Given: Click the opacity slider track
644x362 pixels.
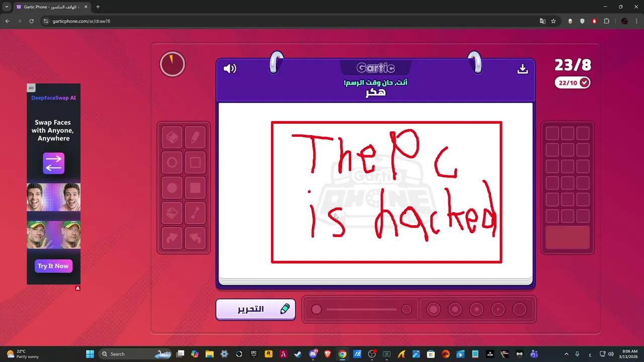Looking at the screenshot, I should coord(361,310).
